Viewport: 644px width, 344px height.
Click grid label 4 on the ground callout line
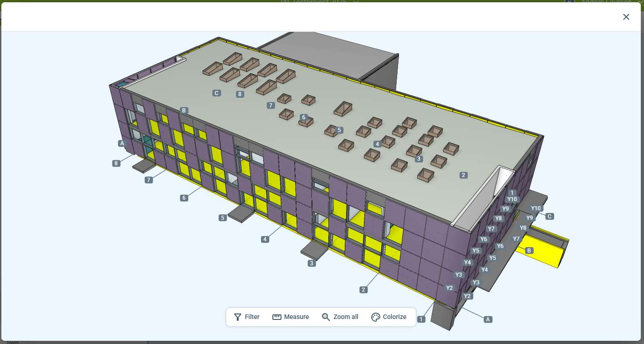[x=265, y=239]
